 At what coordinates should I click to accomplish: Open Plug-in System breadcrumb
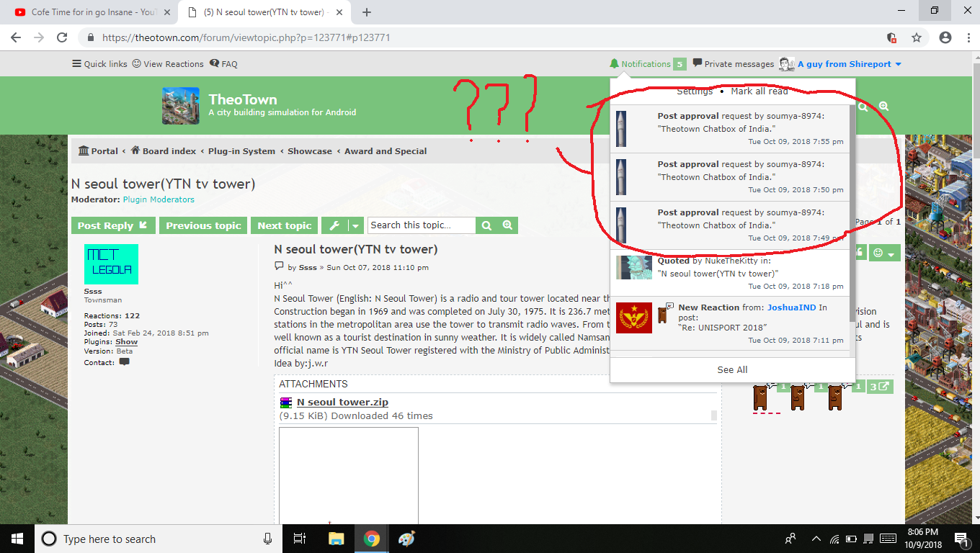(241, 151)
